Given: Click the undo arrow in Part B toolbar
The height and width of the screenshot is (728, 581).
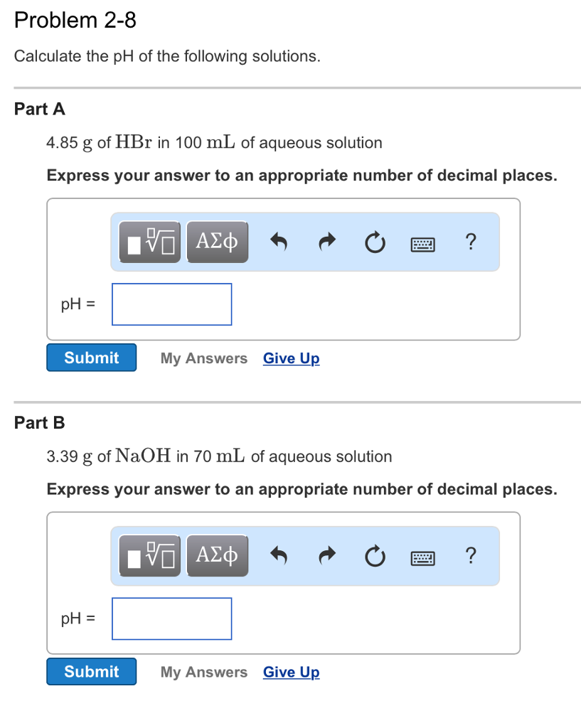Looking at the screenshot, I should coord(279,556).
